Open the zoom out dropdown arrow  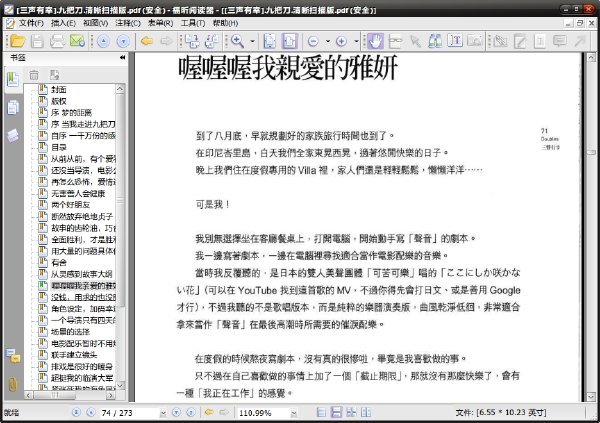(x=328, y=41)
